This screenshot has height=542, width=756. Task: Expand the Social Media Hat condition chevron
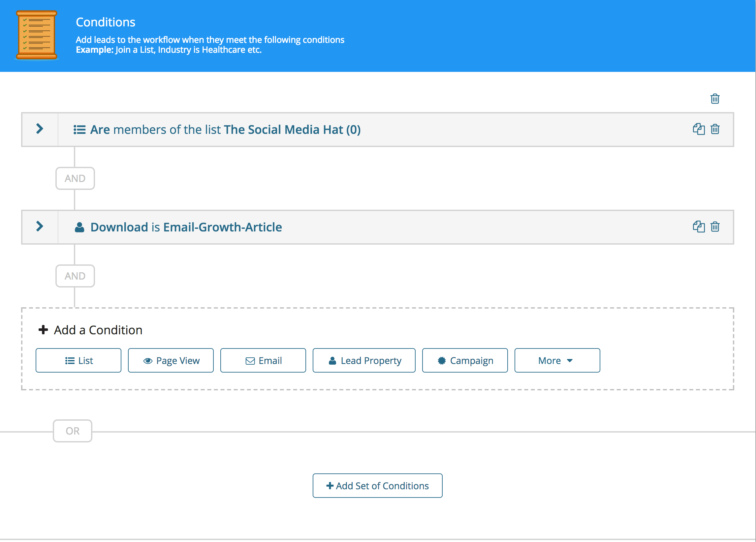click(40, 129)
